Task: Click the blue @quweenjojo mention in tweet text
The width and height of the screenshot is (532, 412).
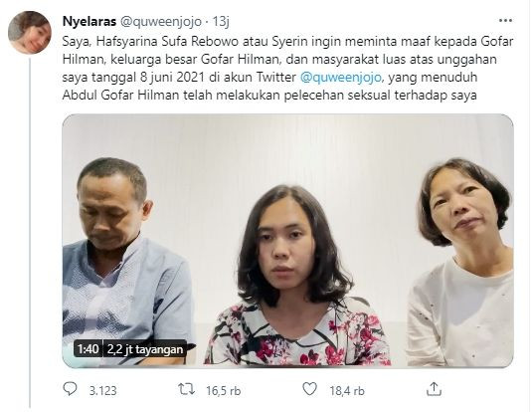Action: pos(341,78)
